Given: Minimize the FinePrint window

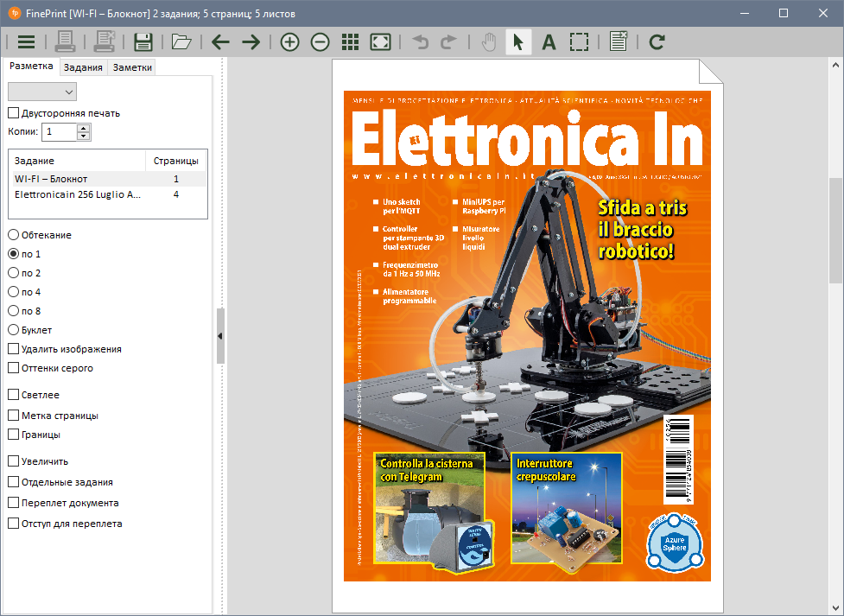Looking at the screenshot, I should [745, 13].
